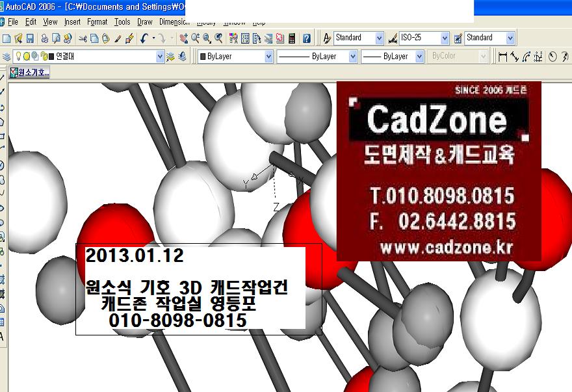
Task: Open the Sheet Set Manager icon
Action: point(268,38)
